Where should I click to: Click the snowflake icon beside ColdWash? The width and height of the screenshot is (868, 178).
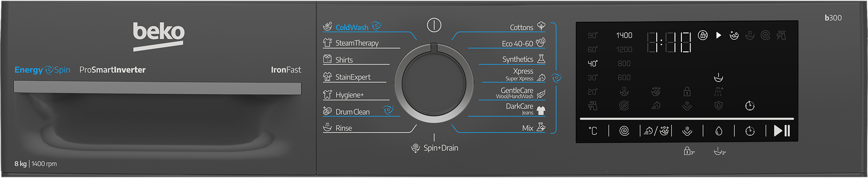click(x=328, y=26)
